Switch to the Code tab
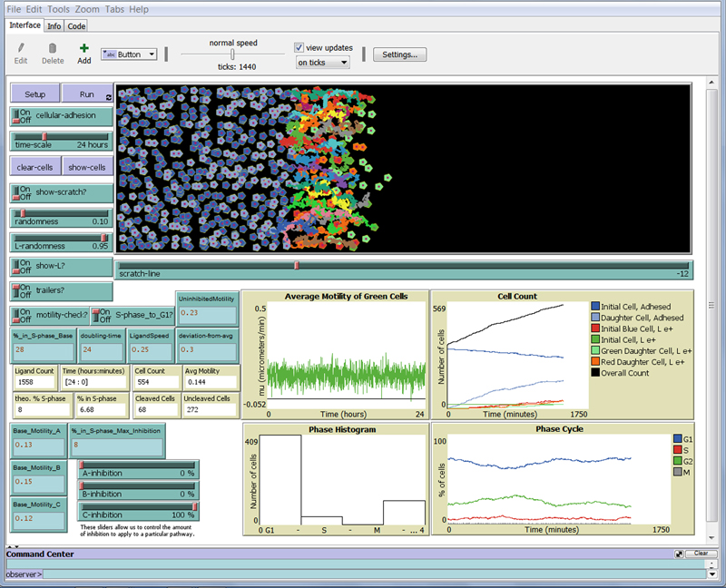This screenshot has height=588, width=726. pyautogui.click(x=76, y=26)
